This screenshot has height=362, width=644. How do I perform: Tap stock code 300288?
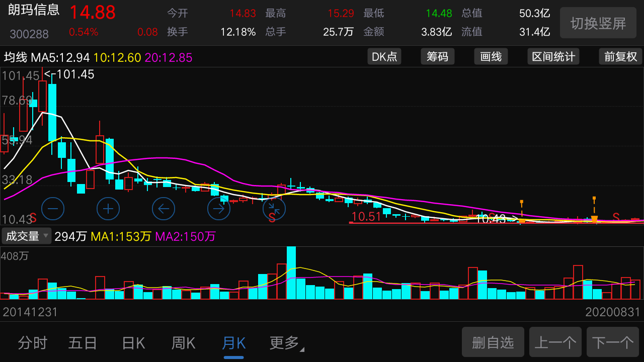point(29,34)
